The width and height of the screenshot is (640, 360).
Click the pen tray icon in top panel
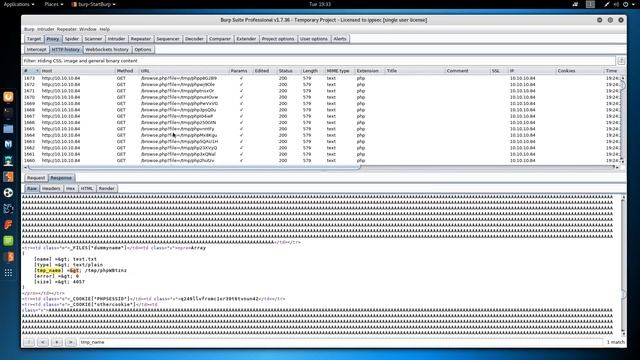607,4
